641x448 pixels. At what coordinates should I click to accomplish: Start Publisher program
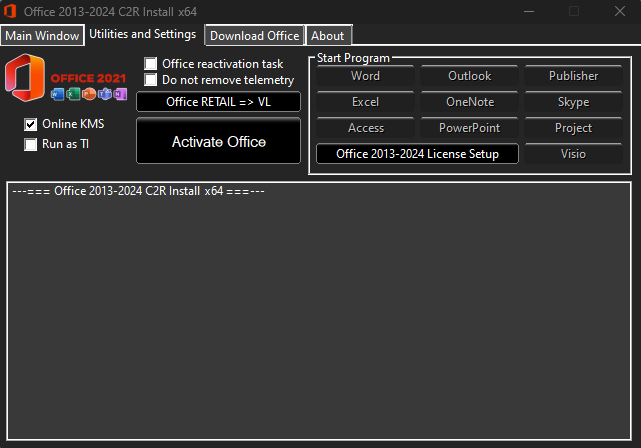[574, 76]
